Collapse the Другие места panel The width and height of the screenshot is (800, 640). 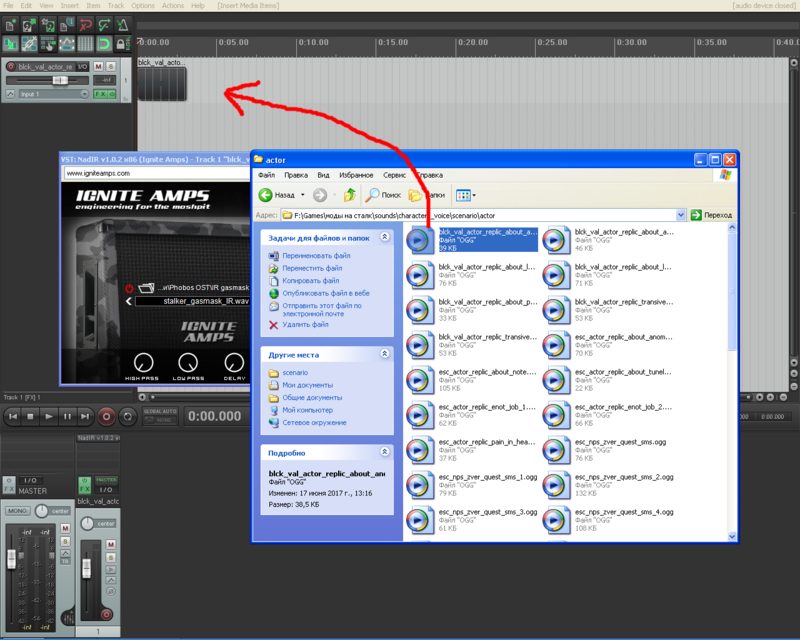[385, 354]
